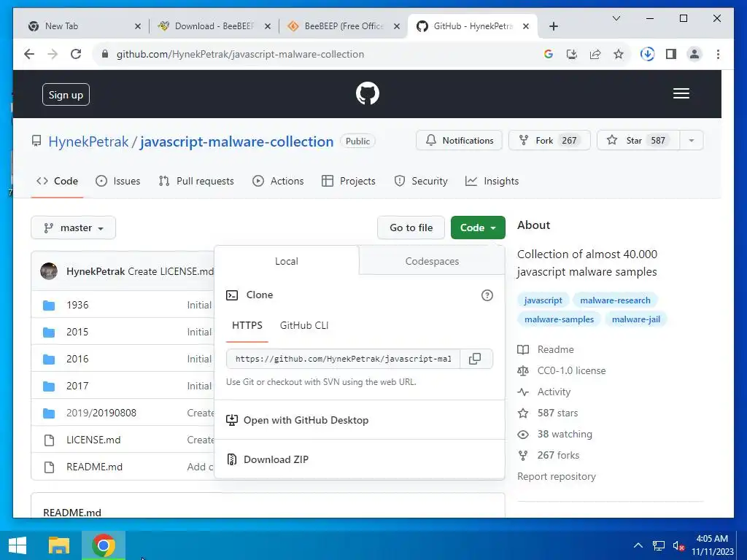
Task: Select the HTTPS clone option
Action: point(247,325)
